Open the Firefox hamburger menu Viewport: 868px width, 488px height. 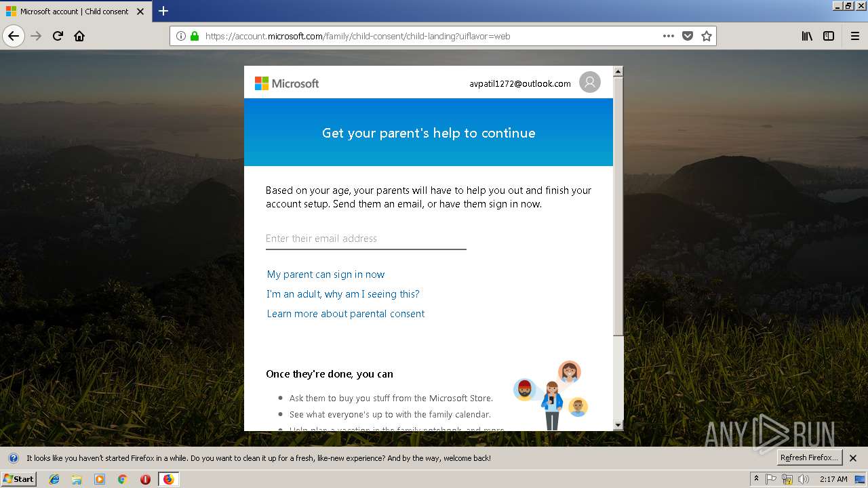(x=855, y=36)
